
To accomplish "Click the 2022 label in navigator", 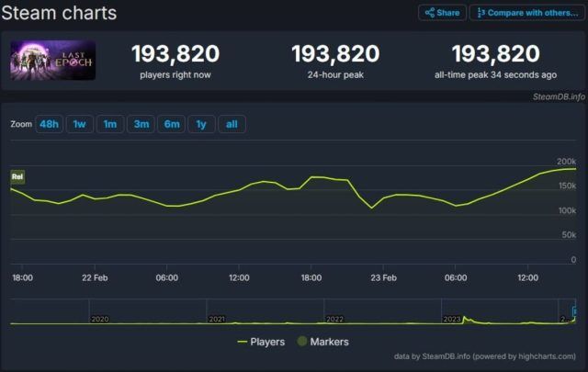I will tap(334, 319).
